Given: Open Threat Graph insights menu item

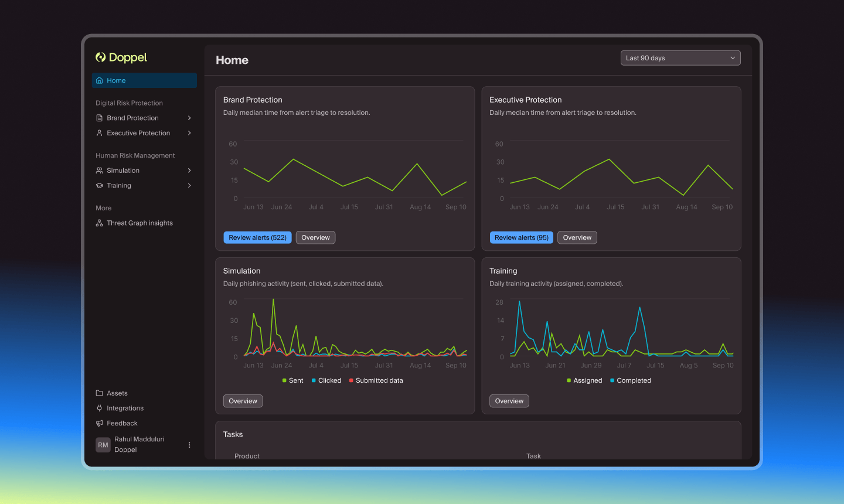Looking at the screenshot, I should [144, 223].
